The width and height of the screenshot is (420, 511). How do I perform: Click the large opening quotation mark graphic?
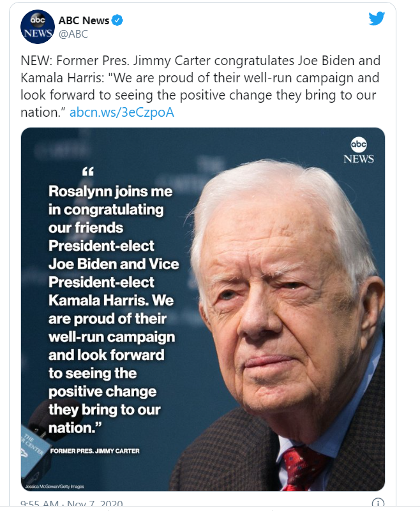click(88, 171)
